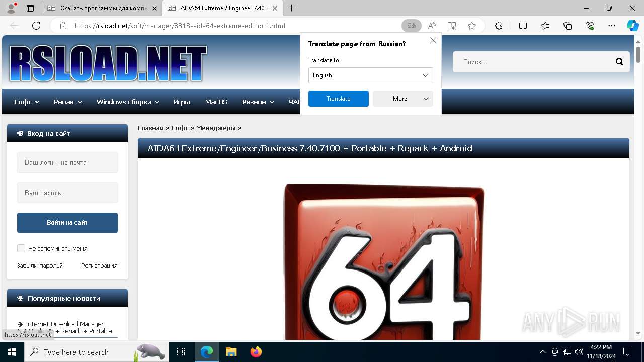Launch Firefox from taskbar

point(256,352)
